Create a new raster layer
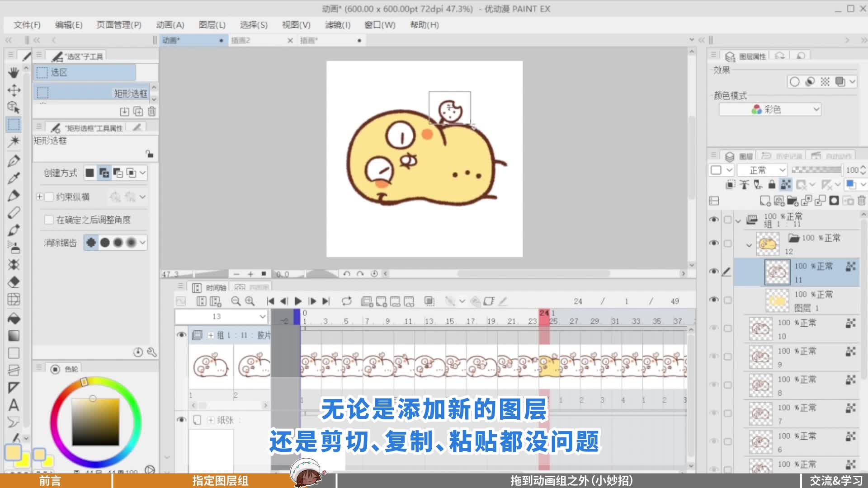The height and width of the screenshot is (488, 868). 765,200
